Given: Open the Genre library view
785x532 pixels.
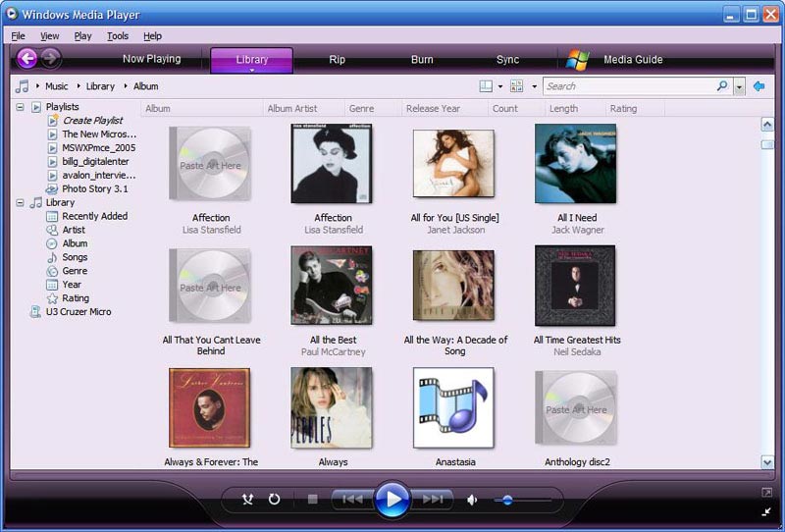Looking at the screenshot, I should tap(75, 271).
